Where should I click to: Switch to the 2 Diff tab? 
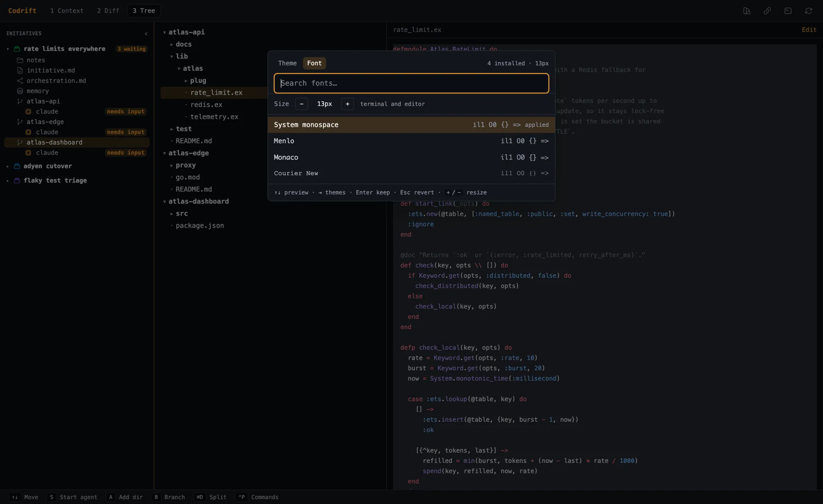tap(108, 11)
